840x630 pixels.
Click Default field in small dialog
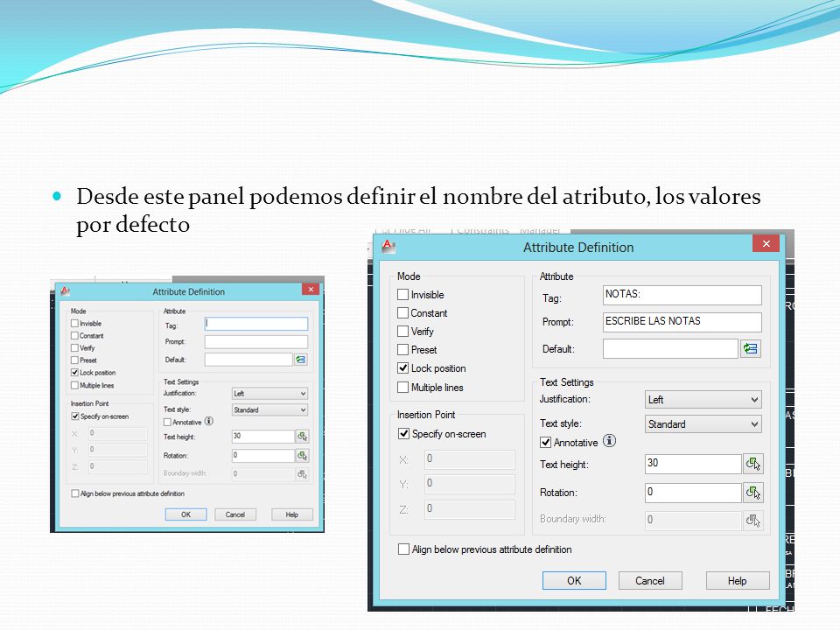248,360
